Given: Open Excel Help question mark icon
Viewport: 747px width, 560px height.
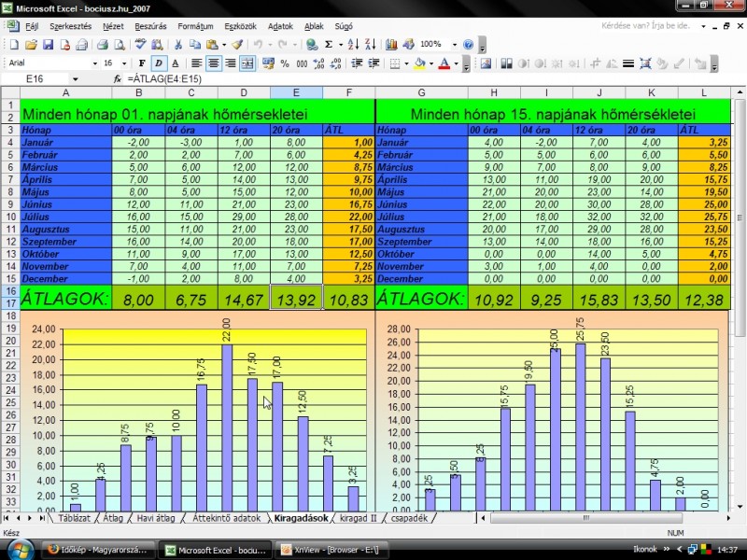Looking at the screenshot, I should pyautogui.click(x=469, y=45).
